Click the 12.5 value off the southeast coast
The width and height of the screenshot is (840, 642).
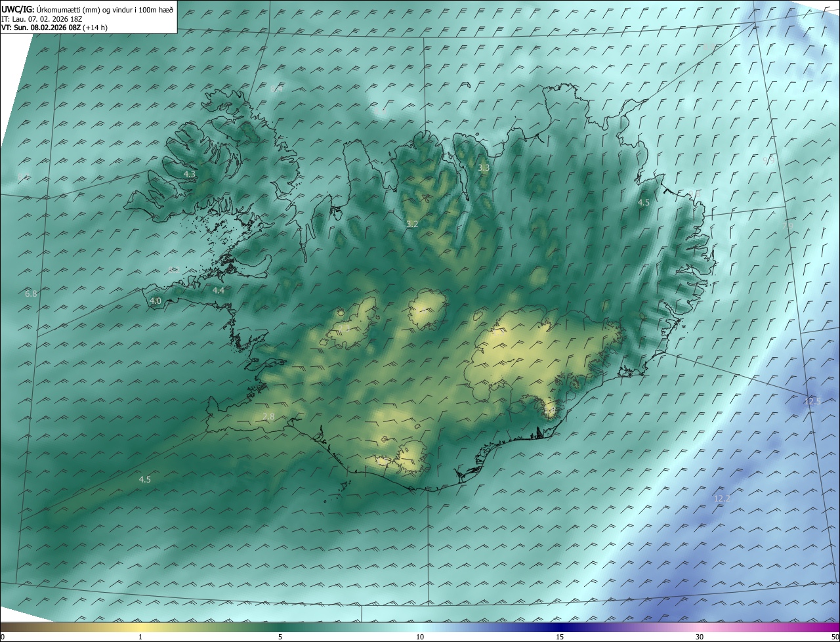tap(812, 401)
